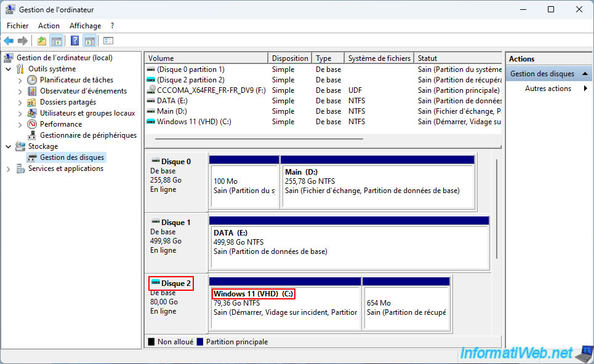Viewport: 594px width, 364px height.
Task: Click the volume list horizontal scrollbar
Action: (259, 139)
